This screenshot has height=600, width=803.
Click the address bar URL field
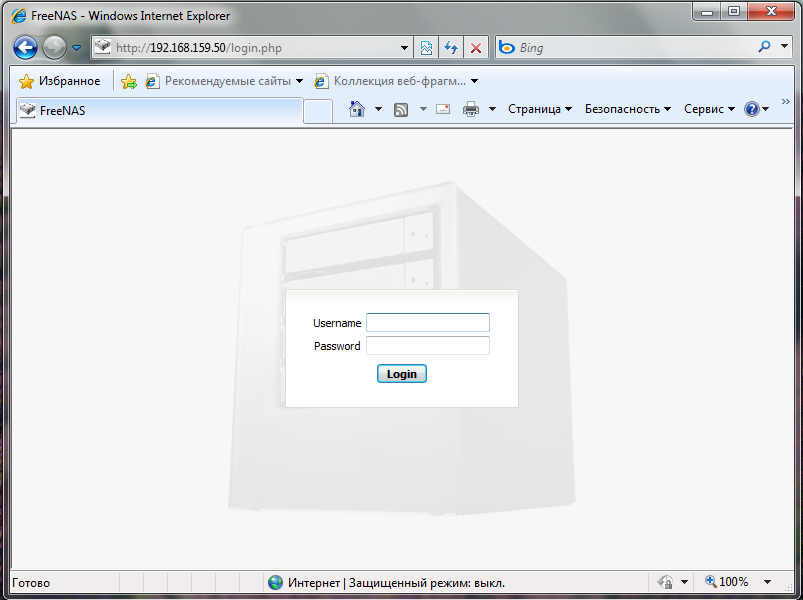[x=256, y=48]
